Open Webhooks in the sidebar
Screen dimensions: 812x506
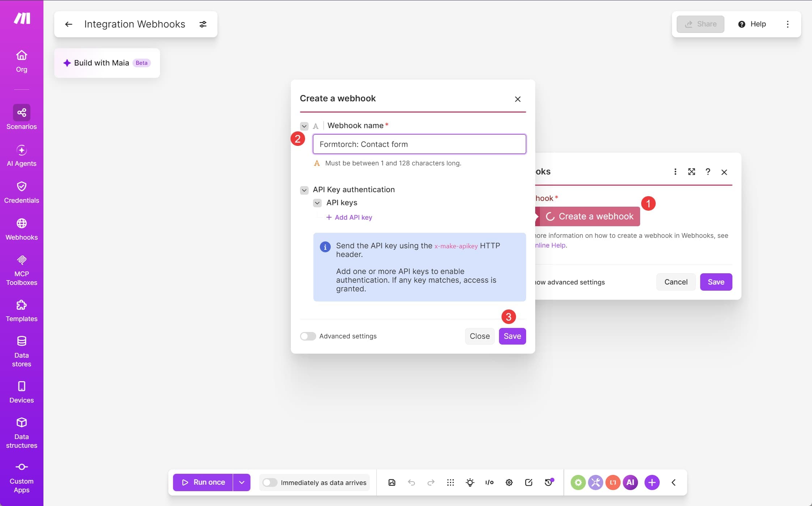tap(21, 229)
